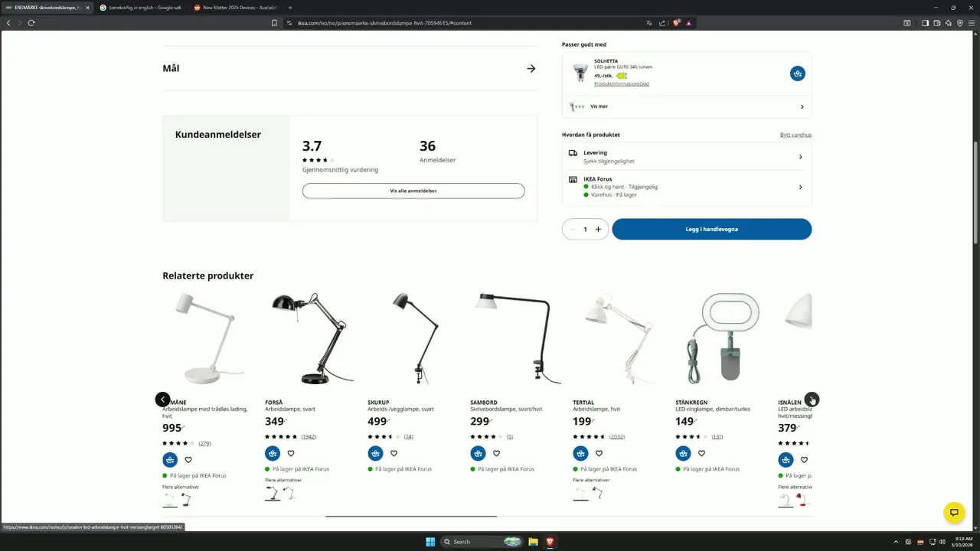Favorite the SKURUP lamp with heart icon

(x=394, y=453)
